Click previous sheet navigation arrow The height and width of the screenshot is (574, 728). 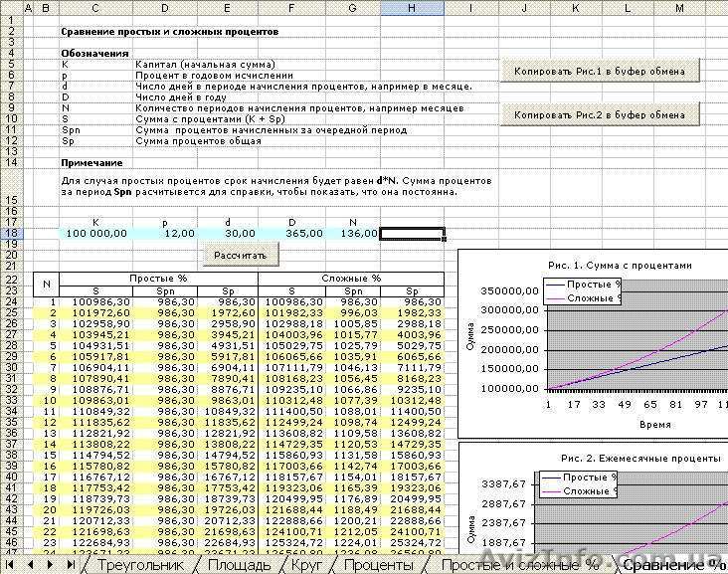pyautogui.click(x=31, y=564)
